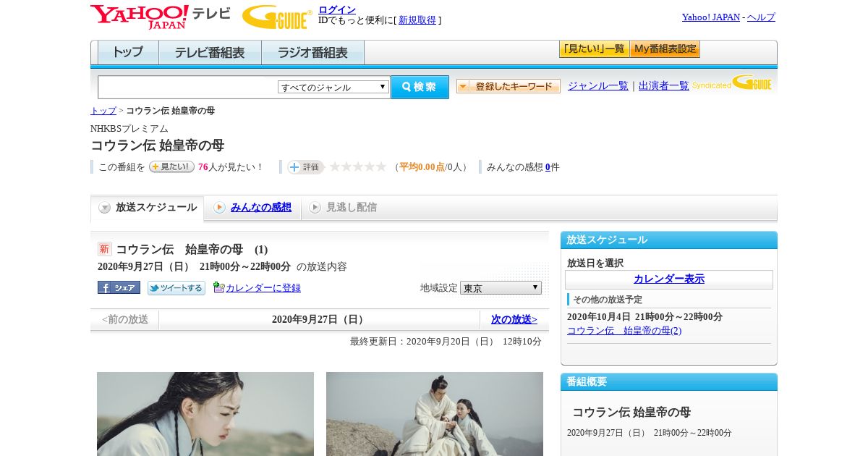Open the ラジオ番組表 tab
The width and height of the screenshot is (868, 456).
(312, 53)
